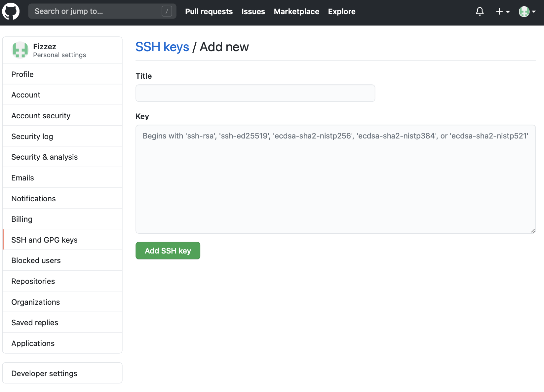The image size is (544, 392).
Task: Click the plus icon to create new
Action: point(498,11)
